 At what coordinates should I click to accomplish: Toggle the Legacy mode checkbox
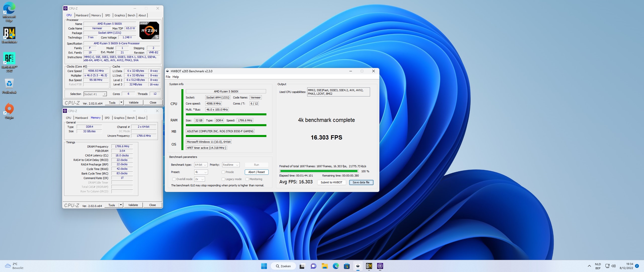223,179
